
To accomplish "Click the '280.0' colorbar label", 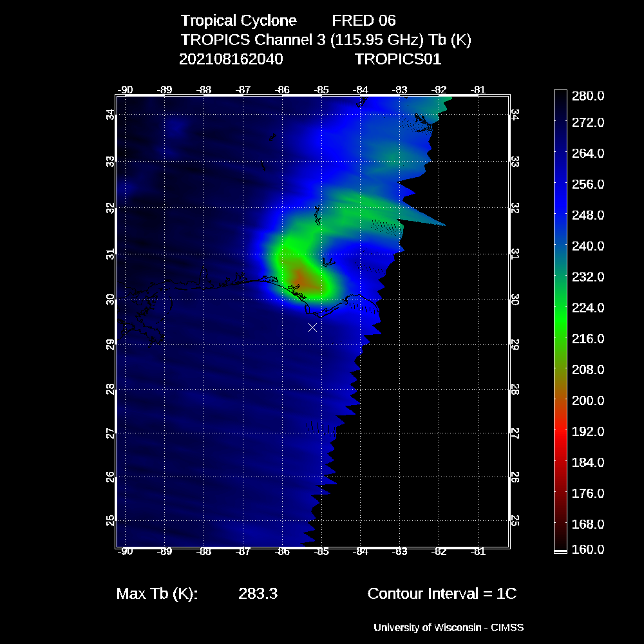I will (588, 96).
